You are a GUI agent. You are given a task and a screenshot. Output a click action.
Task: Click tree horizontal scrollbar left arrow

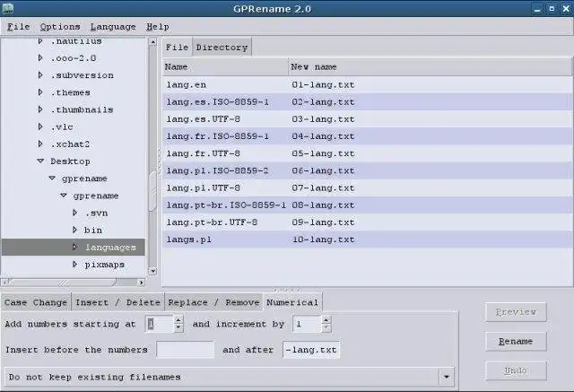pos(4,283)
